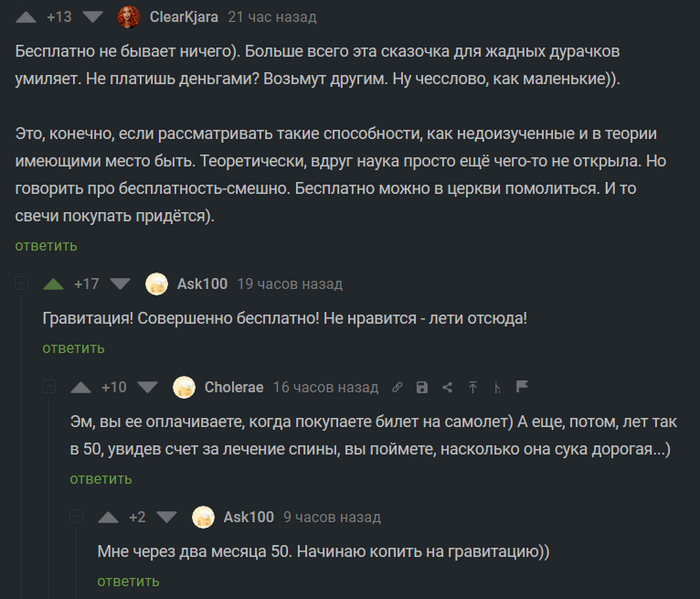
Task: Report Cholerae's comment with flag icon
Action: point(522,387)
